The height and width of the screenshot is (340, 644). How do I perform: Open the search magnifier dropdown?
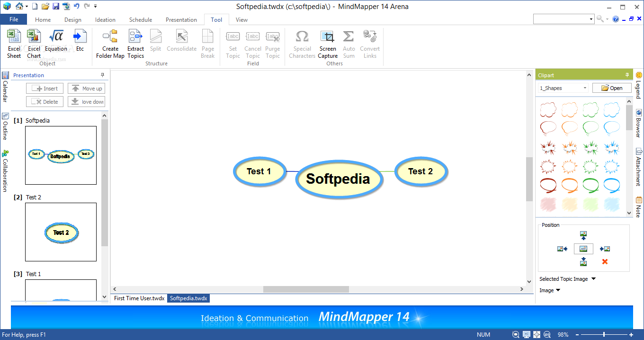(608, 19)
